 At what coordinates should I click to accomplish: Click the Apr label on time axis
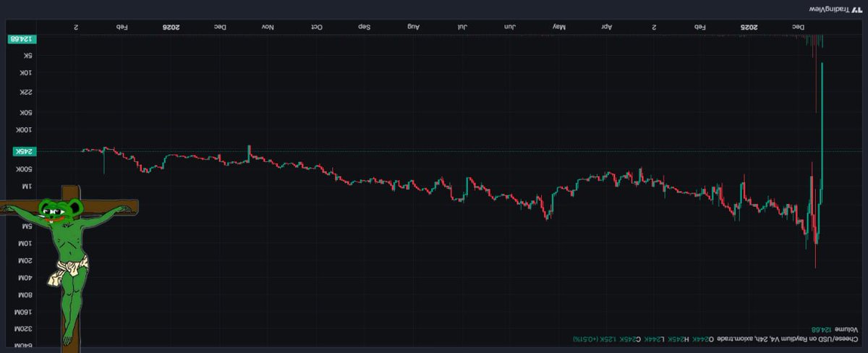click(606, 27)
